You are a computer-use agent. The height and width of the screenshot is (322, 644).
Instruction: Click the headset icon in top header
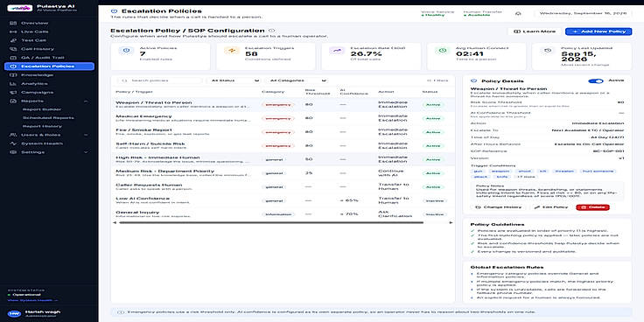(x=518, y=13)
